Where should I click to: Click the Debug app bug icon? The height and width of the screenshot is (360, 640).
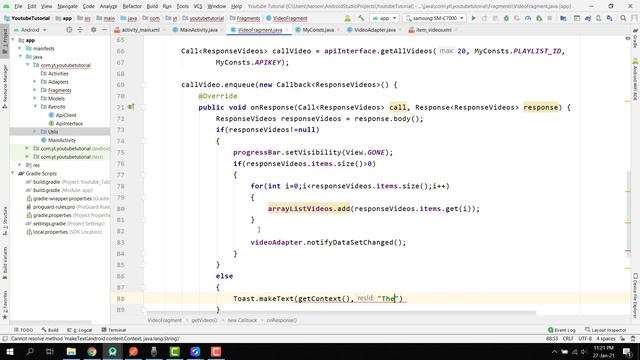[x=506, y=18]
